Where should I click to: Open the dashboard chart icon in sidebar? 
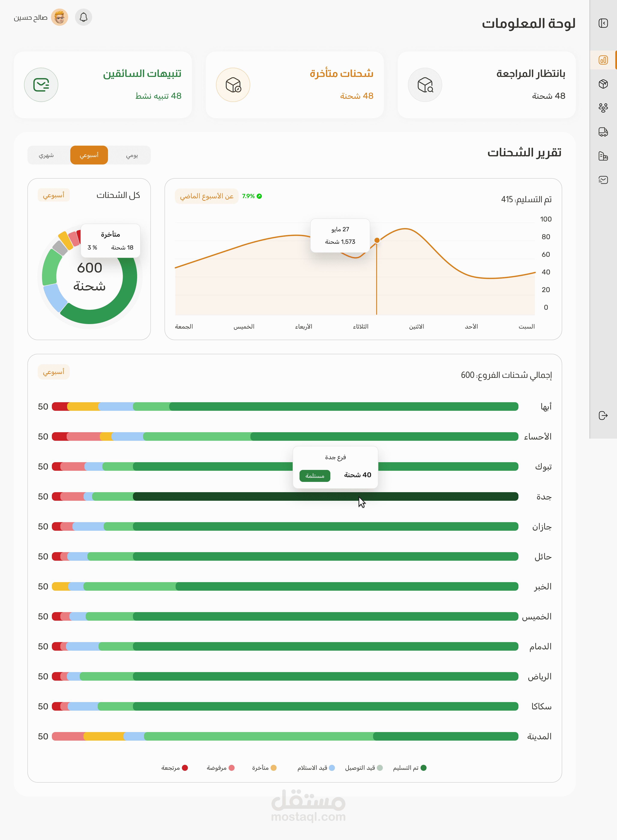click(x=603, y=60)
